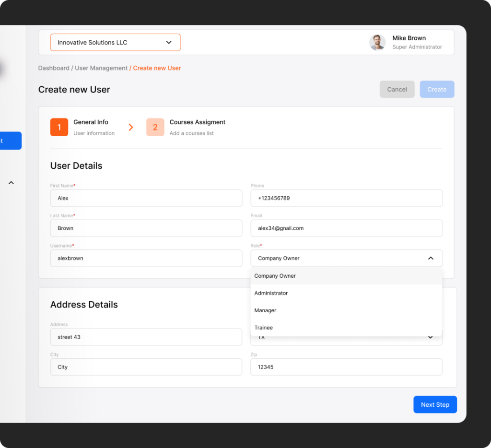491x448 pixels.
Task: Open the Courses Assigment step label
Action: click(x=197, y=122)
